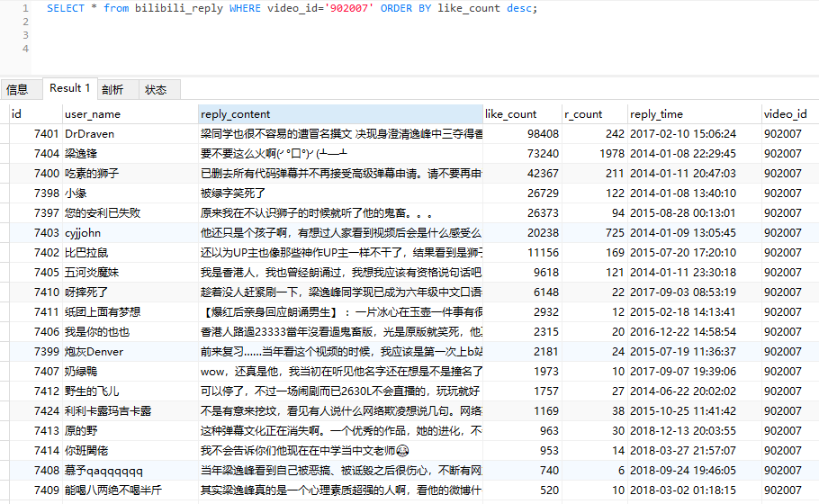Select user_name cell 奶绿鴨

coord(130,372)
